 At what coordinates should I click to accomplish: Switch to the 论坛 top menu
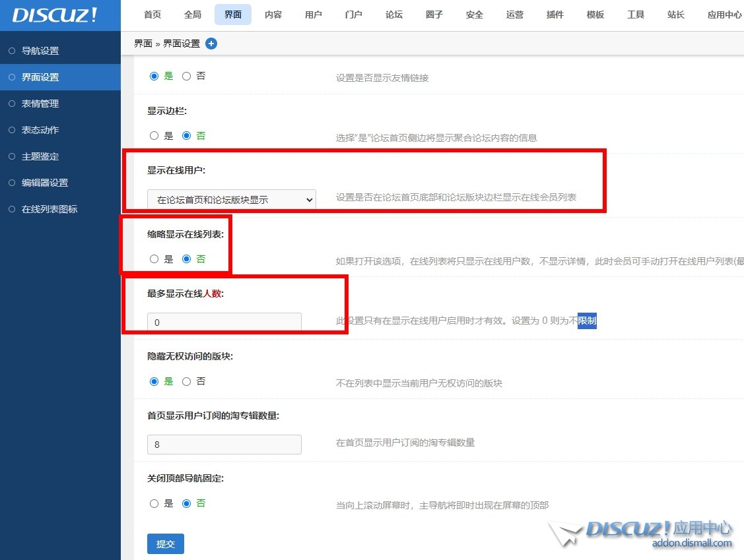[394, 15]
